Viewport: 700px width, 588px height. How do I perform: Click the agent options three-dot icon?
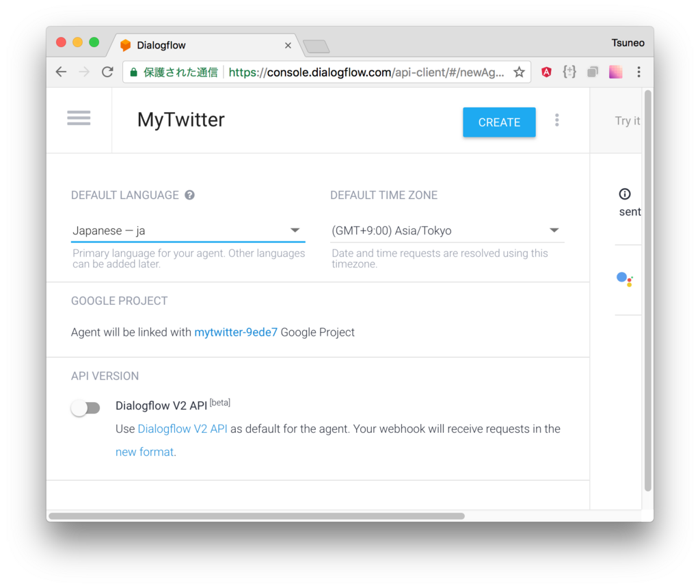(x=556, y=120)
